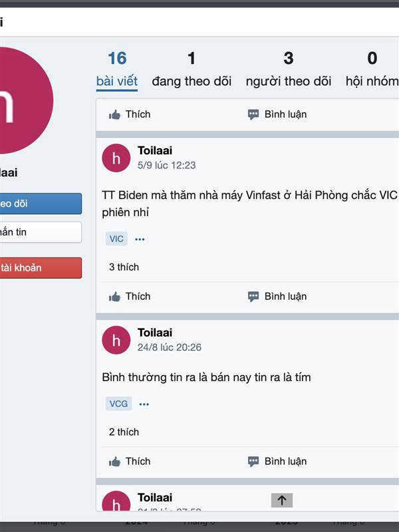Comment on the 24/8 VCG post

[277, 461]
